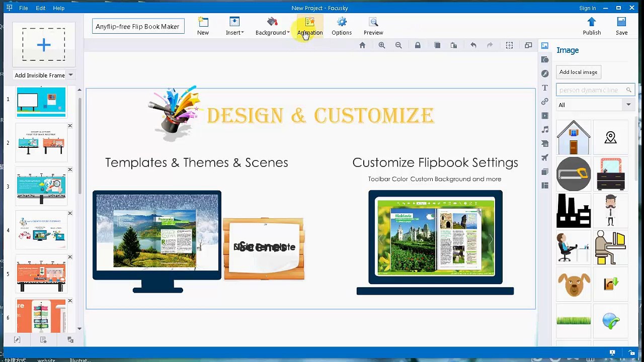Click the slide list scroll-down arrow
Screen dimensions: 644x362
point(79,329)
